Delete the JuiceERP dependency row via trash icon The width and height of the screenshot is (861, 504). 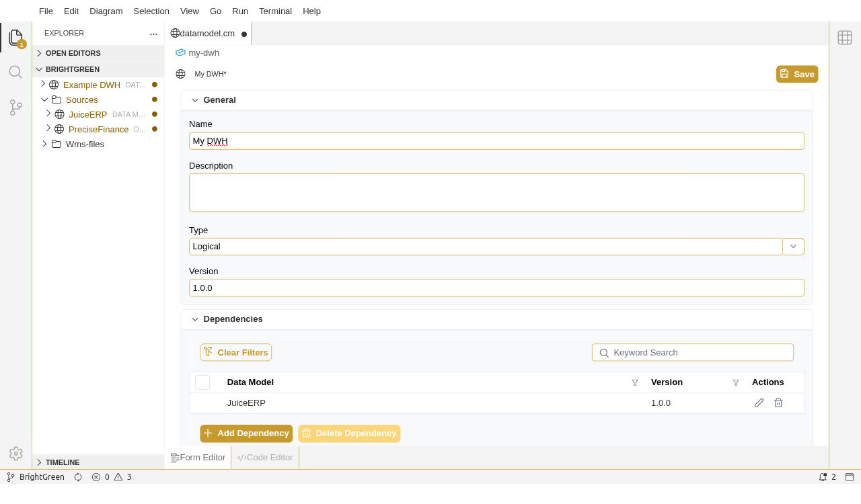pos(778,403)
